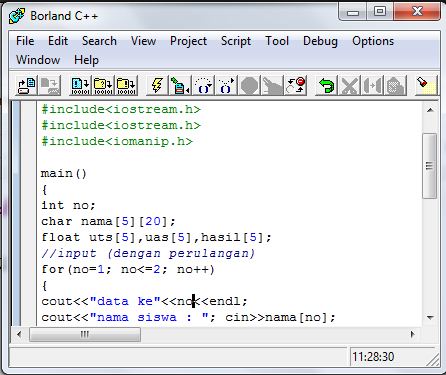Click the main() line in editor
The width and height of the screenshot is (446, 375).
[x=64, y=174]
